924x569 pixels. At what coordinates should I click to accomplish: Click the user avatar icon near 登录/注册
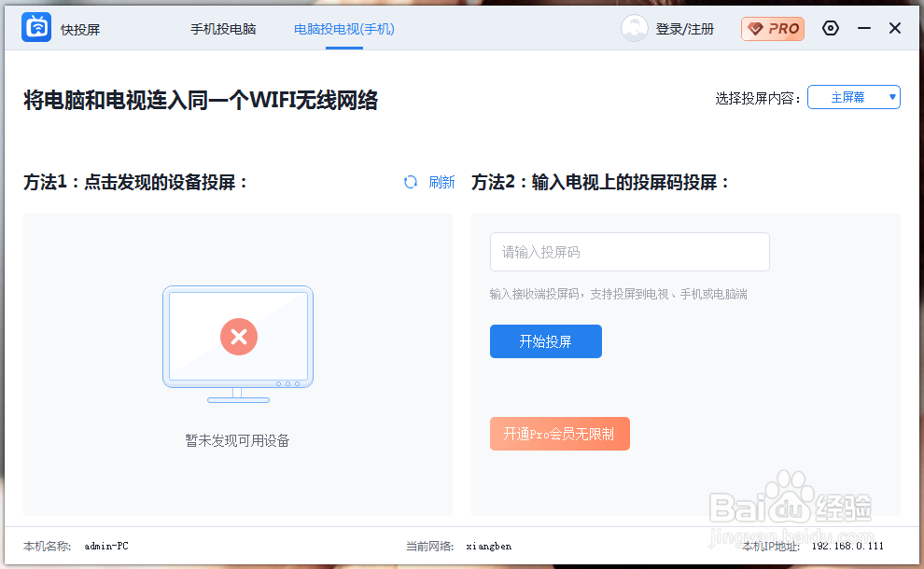tap(634, 28)
